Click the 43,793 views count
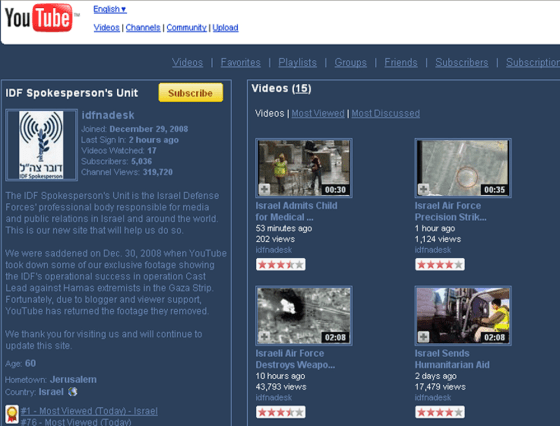The image size is (560, 426). click(281, 387)
